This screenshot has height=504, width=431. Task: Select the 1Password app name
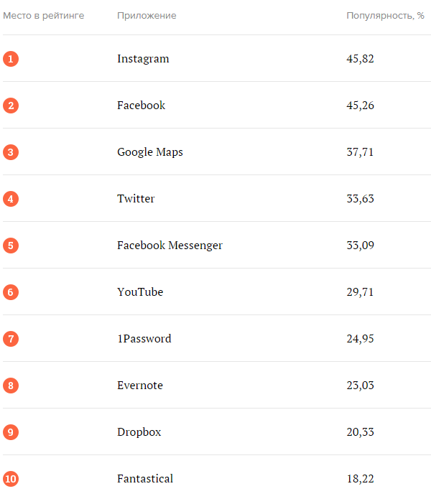tap(144, 338)
